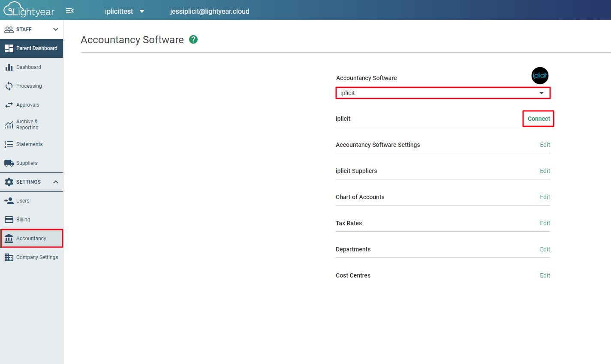Open the Suppliers truck icon
This screenshot has width=611, height=364.
pyautogui.click(x=9, y=163)
